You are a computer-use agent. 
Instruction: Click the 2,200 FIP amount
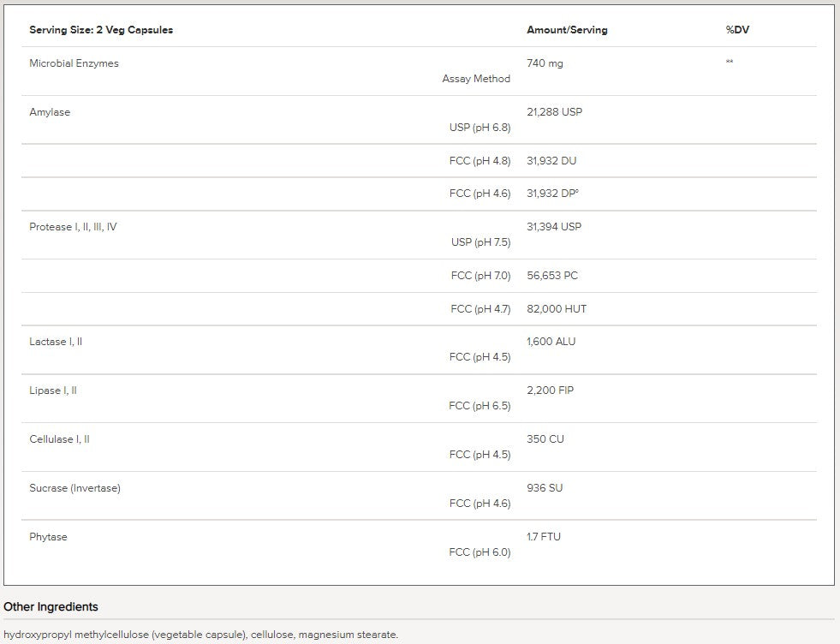[550, 391]
